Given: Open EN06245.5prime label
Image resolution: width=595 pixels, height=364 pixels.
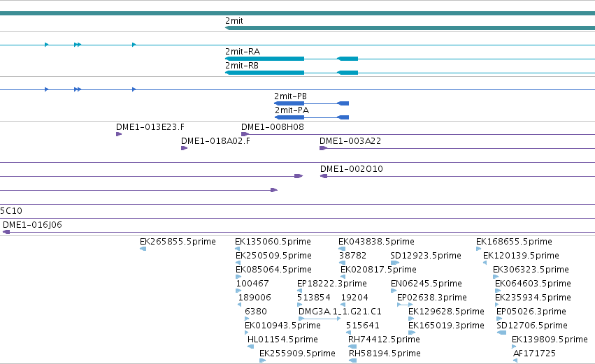Looking at the screenshot, I should (426, 284).
